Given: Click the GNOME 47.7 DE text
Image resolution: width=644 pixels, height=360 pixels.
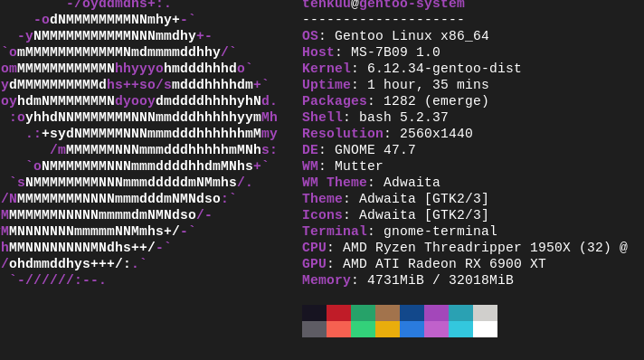Looking at the screenshot, I should (375, 149).
